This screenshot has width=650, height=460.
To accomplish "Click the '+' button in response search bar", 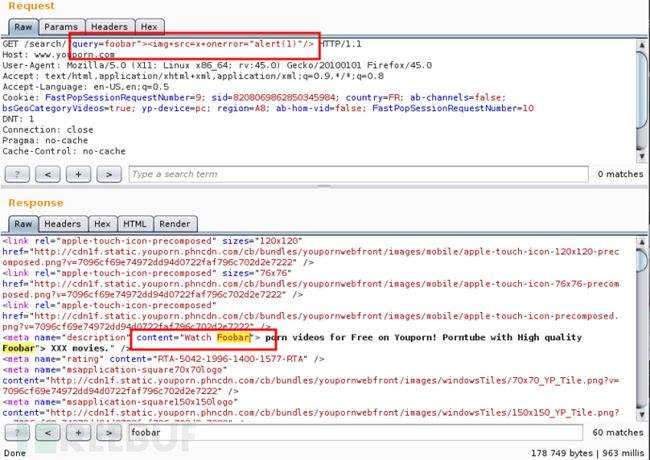I will pos(78,433).
